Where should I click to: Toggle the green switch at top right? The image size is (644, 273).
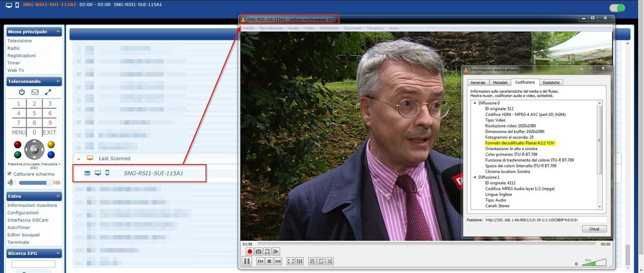click(x=617, y=8)
